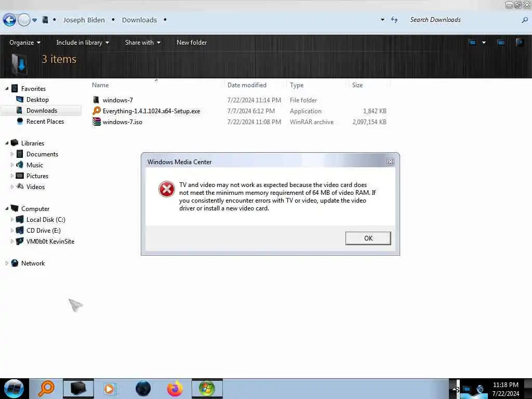
Task: Sort by Date modified column
Action: (247, 85)
